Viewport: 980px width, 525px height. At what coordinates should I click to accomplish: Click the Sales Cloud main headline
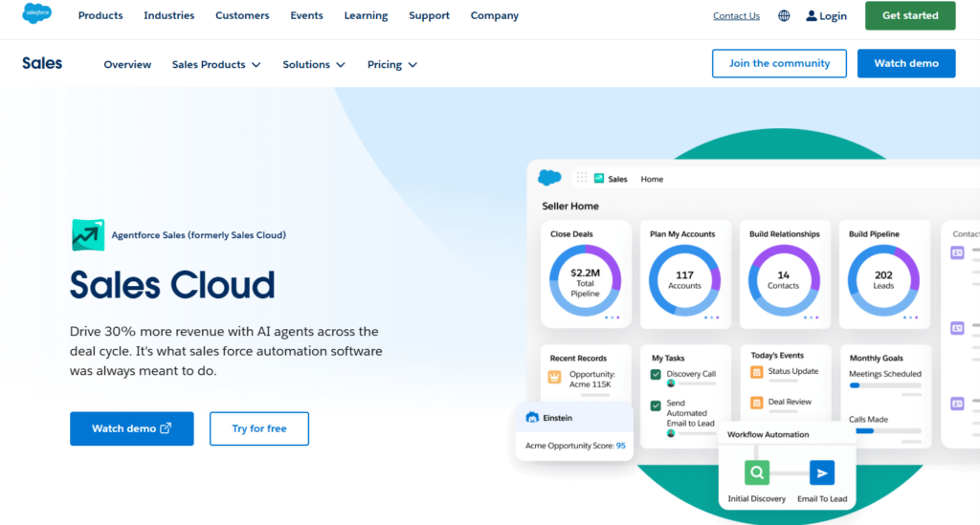[x=172, y=285]
